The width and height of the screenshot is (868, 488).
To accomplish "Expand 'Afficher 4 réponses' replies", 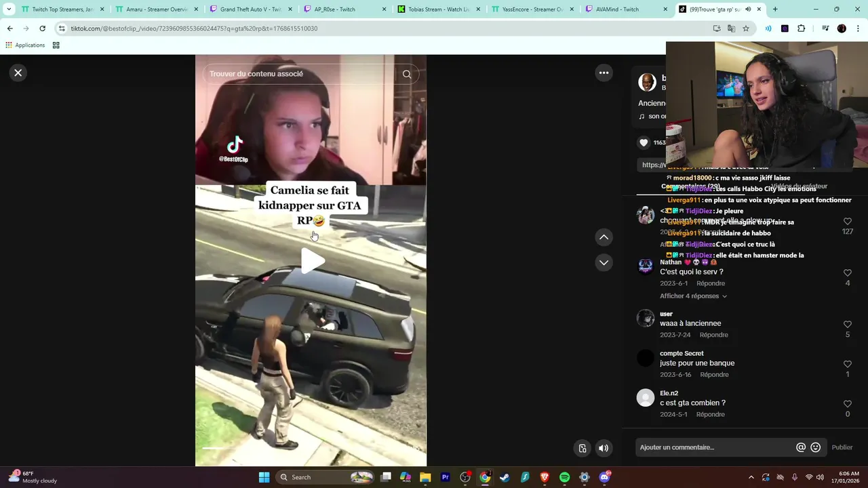I will pos(693,296).
